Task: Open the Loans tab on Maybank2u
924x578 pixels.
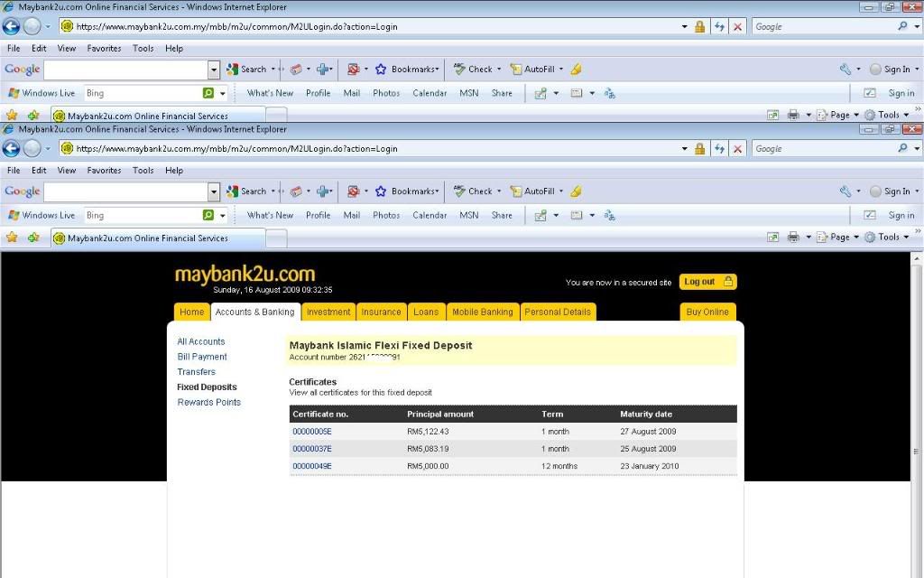Action: click(426, 312)
